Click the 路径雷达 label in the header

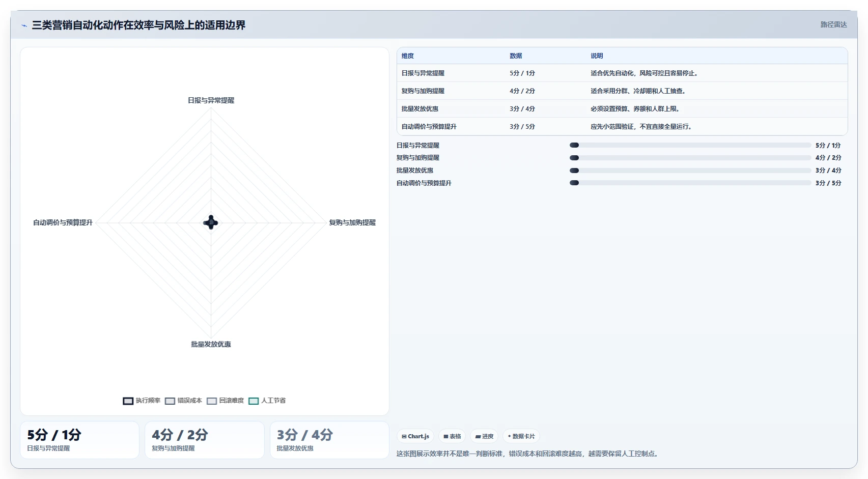pyautogui.click(x=833, y=24)
